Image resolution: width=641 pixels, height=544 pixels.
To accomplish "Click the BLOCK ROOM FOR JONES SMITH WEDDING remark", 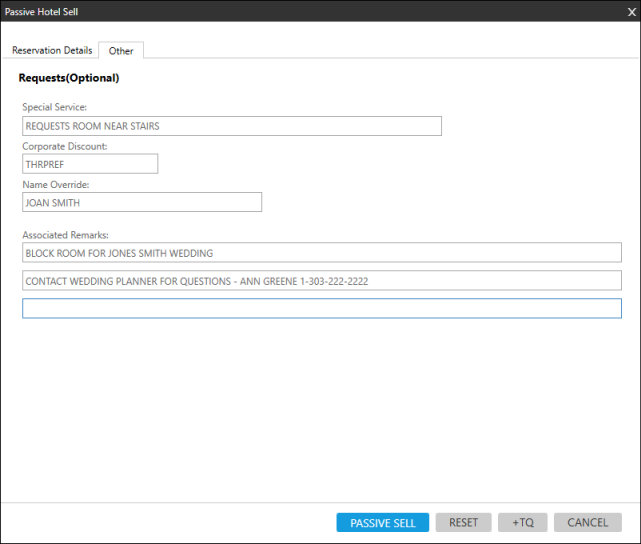I will pos(321,253).
